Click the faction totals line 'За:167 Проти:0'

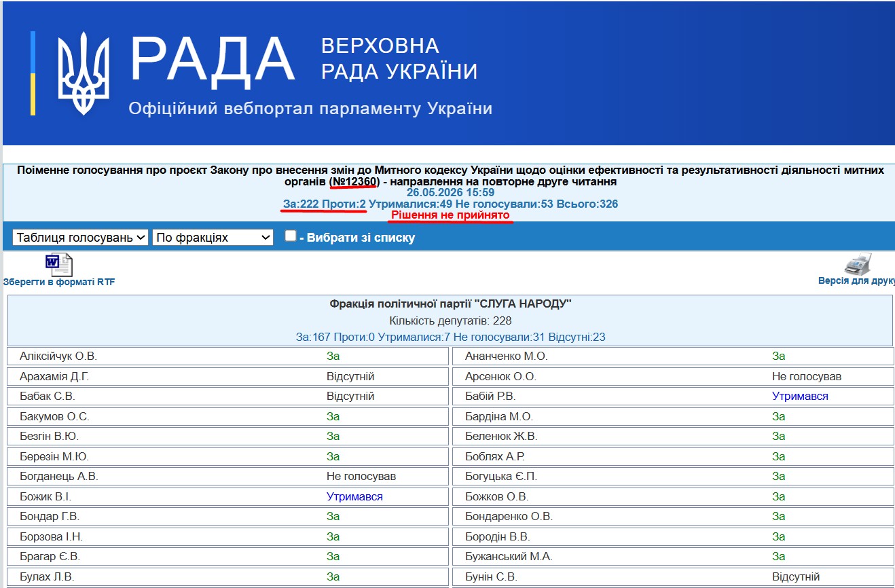point(335,337)
